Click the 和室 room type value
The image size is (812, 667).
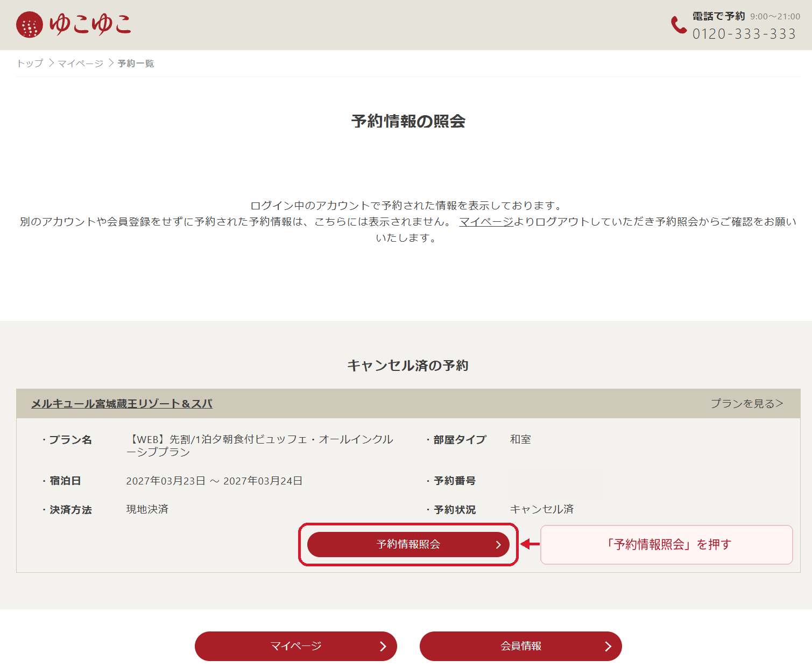click(x=520, y=439)
